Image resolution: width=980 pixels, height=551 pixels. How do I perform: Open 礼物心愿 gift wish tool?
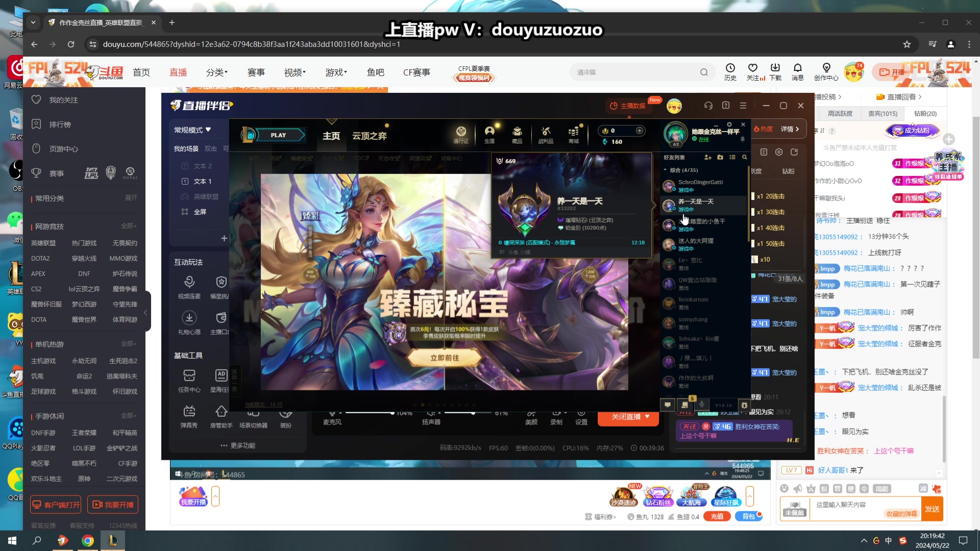point(189,323)
